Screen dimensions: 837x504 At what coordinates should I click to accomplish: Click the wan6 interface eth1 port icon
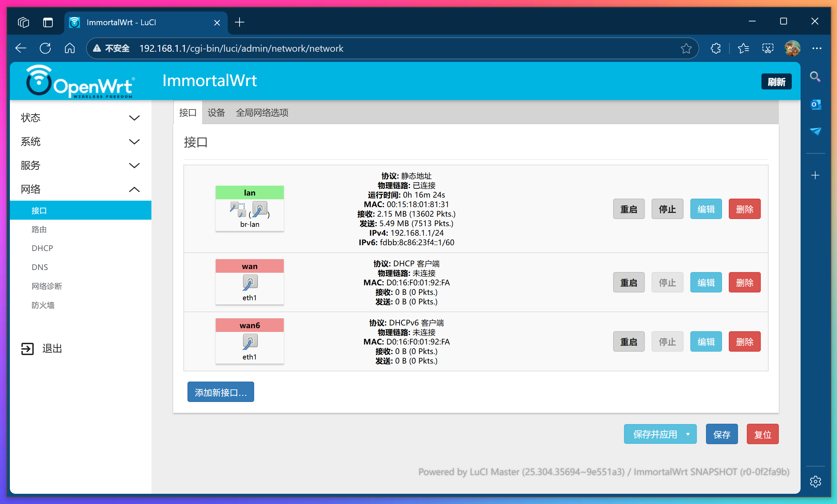coord(250,342)
